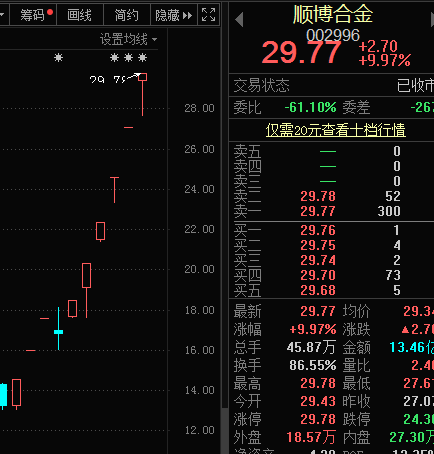Image resolution: width=434 pixels, height=454 pixels.
Task: Click 卖一 volume 300
Action: (x=389, y=211)
